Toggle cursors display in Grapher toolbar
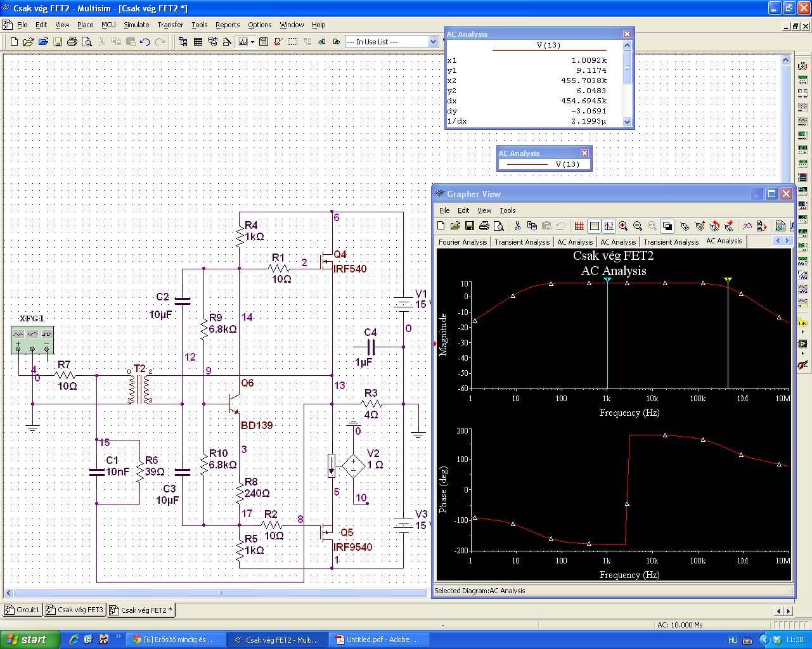Viewport: 812px width, 649px height. click(609, 226)
